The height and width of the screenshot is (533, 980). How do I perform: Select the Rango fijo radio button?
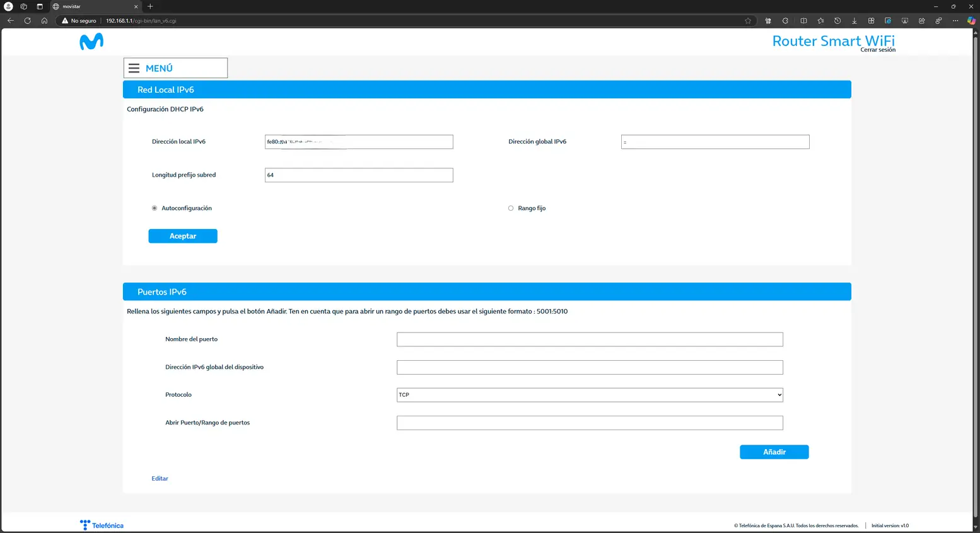(511, 208)
